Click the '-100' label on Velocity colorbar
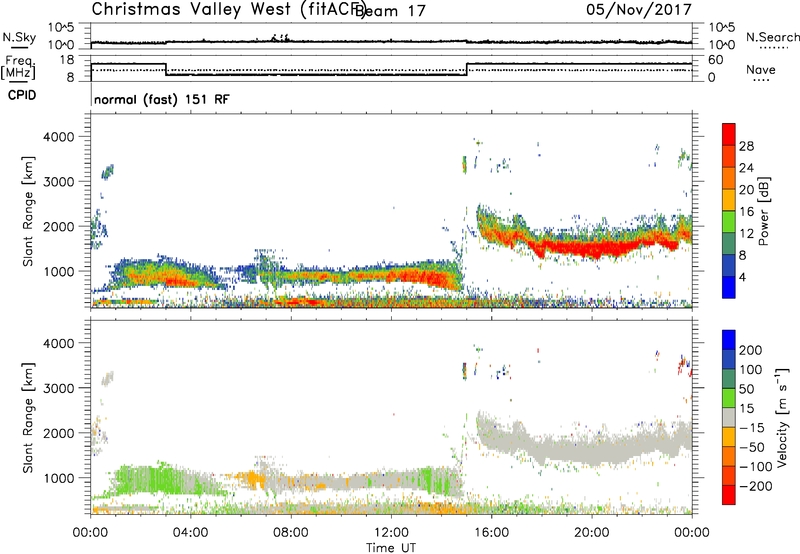 (x=757, y=467)
